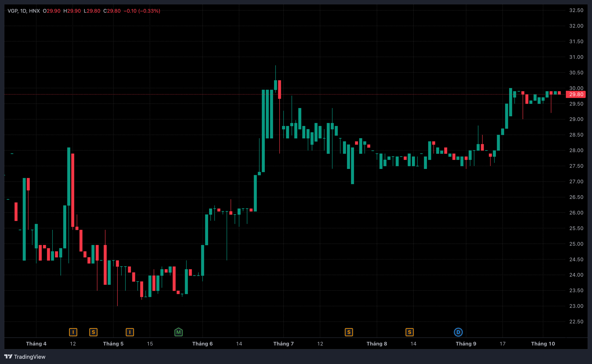Image resolution: width=592 pixels, height=364 pixels.
Task: Click the 25.00 price axis label
Action: click(x=576, y=244)
